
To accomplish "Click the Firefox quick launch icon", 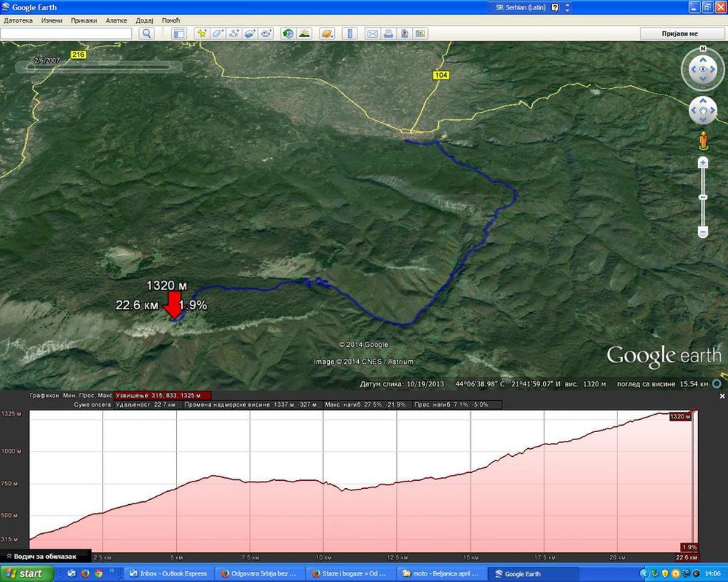I will click(85, 574).
